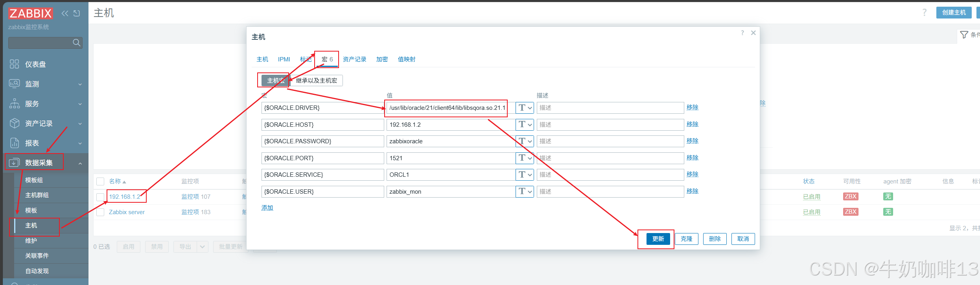980x285 pixels.
Task: Open value type dropdown for {$ORACLE.DRIVER}
Action: [525, 108]
